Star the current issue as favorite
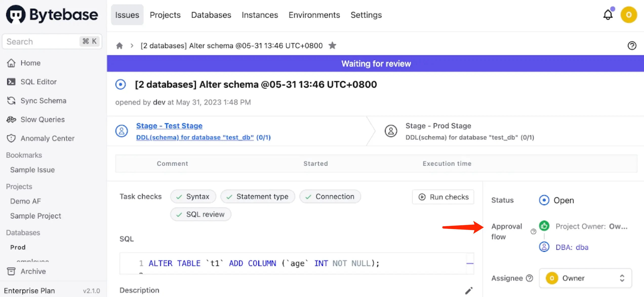 tap(332, 46)
